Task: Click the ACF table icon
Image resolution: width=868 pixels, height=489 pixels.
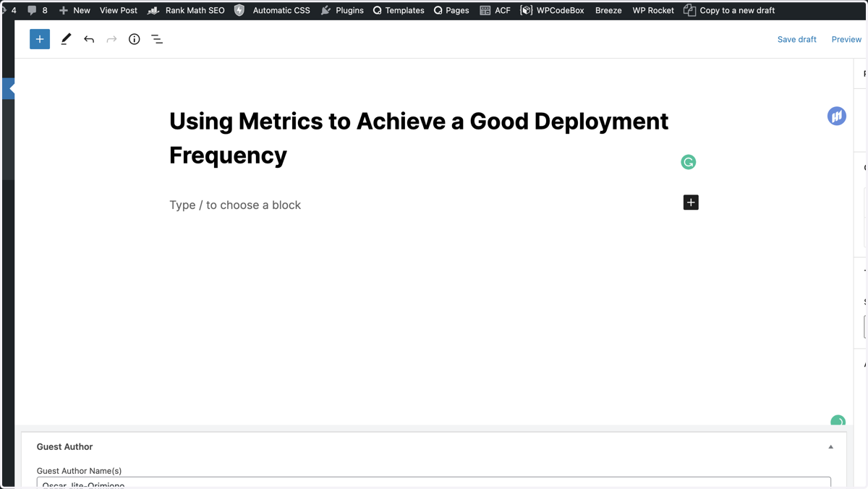Action: click(x=485, y=10)
